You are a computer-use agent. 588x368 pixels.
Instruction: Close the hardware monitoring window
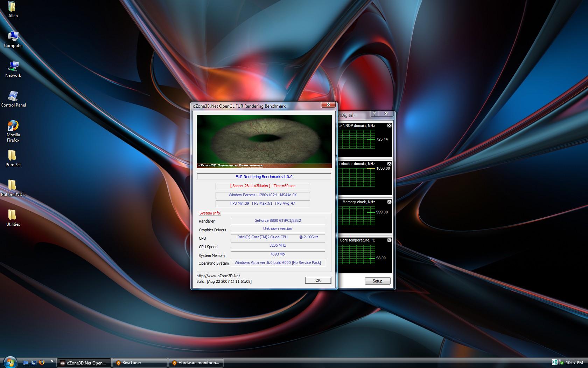(386, 114)
